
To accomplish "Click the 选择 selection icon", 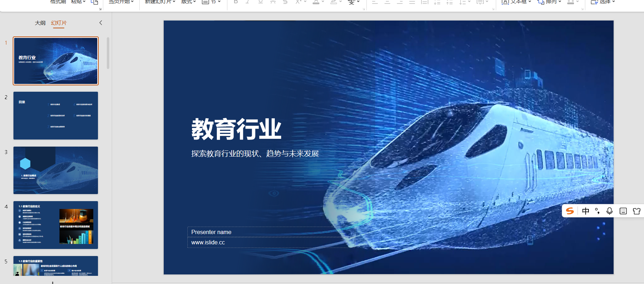I will pos(594,2).
